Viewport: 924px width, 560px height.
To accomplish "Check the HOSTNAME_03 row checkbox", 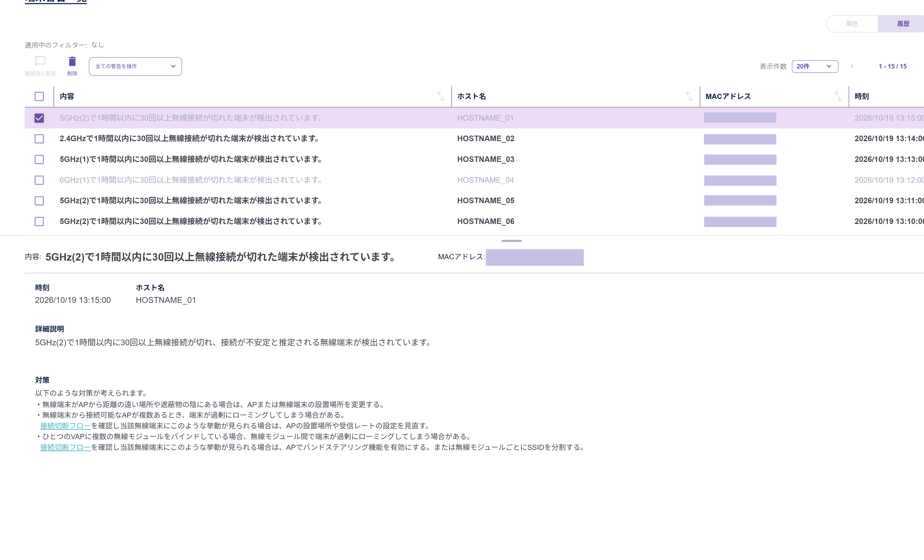I will coord(39,159).
